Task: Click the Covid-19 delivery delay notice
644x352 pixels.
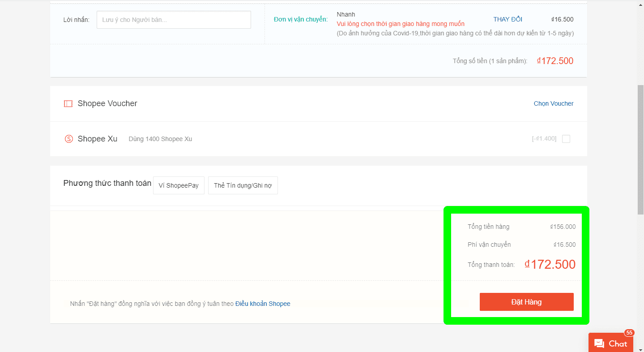Action: coord(455,33)
